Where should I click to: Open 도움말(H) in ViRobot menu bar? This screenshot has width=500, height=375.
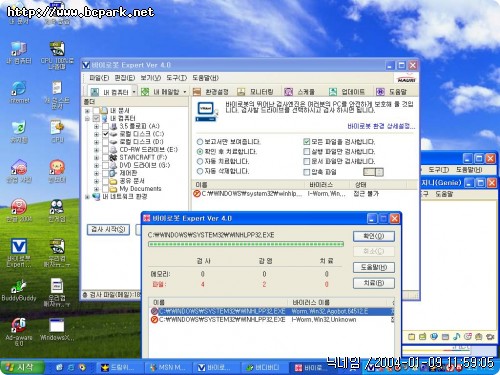(205, 78)
